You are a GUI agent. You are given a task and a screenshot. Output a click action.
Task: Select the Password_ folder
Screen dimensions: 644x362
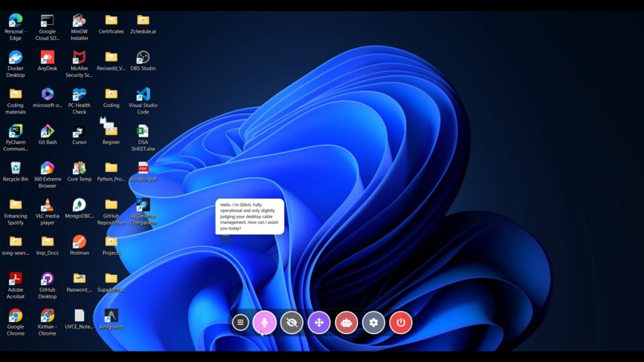79,282
